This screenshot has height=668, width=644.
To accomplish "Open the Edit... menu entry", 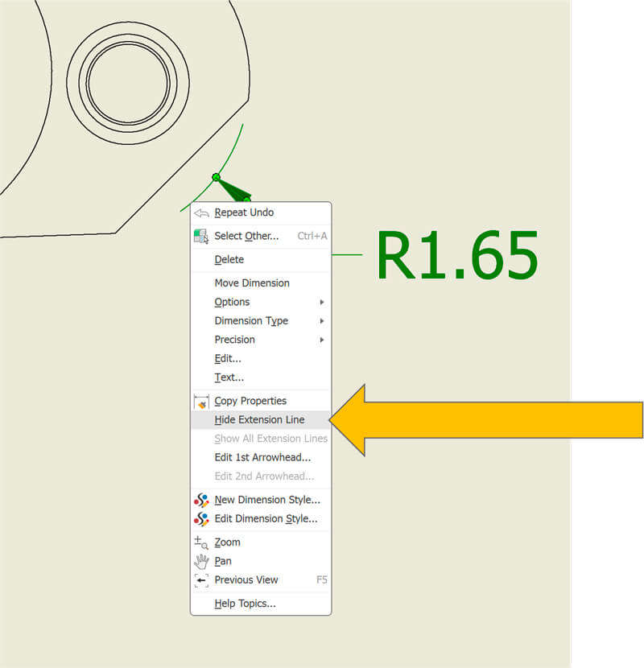I will [x=261, y=359].
